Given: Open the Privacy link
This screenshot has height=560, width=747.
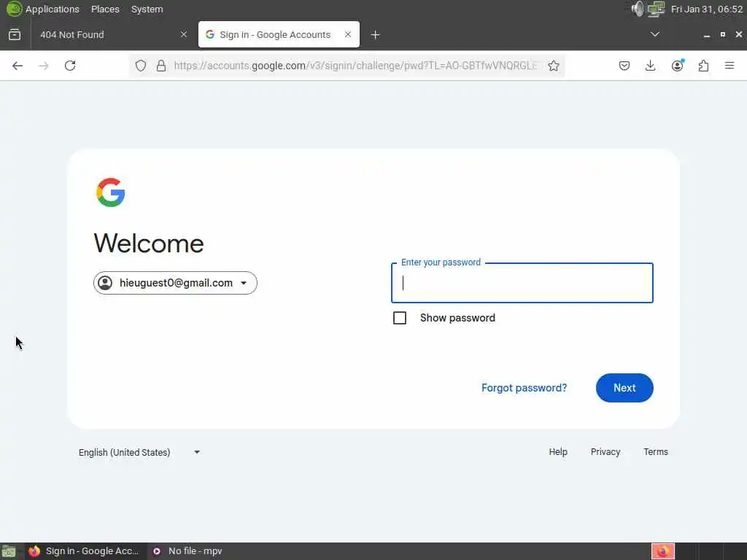Looking at the screenshot, I should click(605, 451).
